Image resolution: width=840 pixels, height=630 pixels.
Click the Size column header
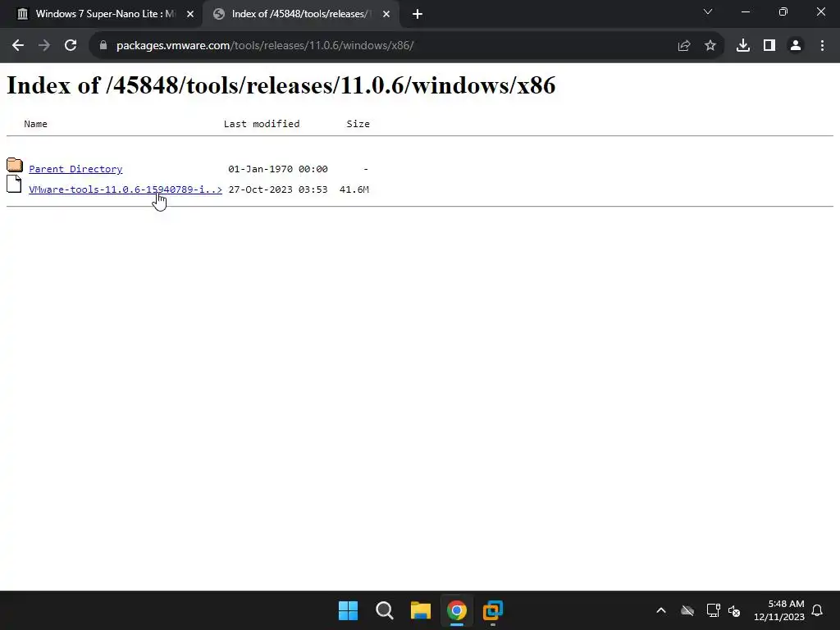358,124
